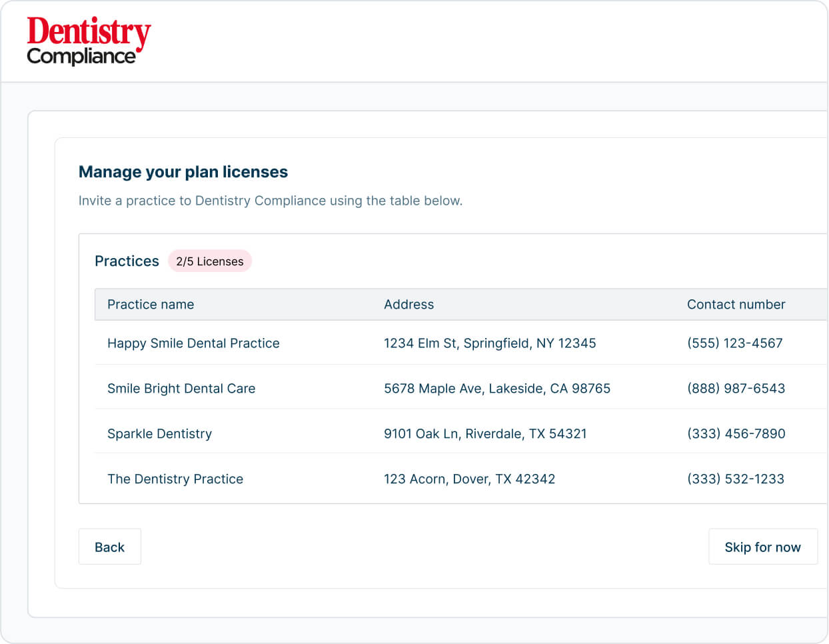Screen dimensions: 829x644
Task: Click the Dentistry Compliance logo
Action: pos(88,41)
